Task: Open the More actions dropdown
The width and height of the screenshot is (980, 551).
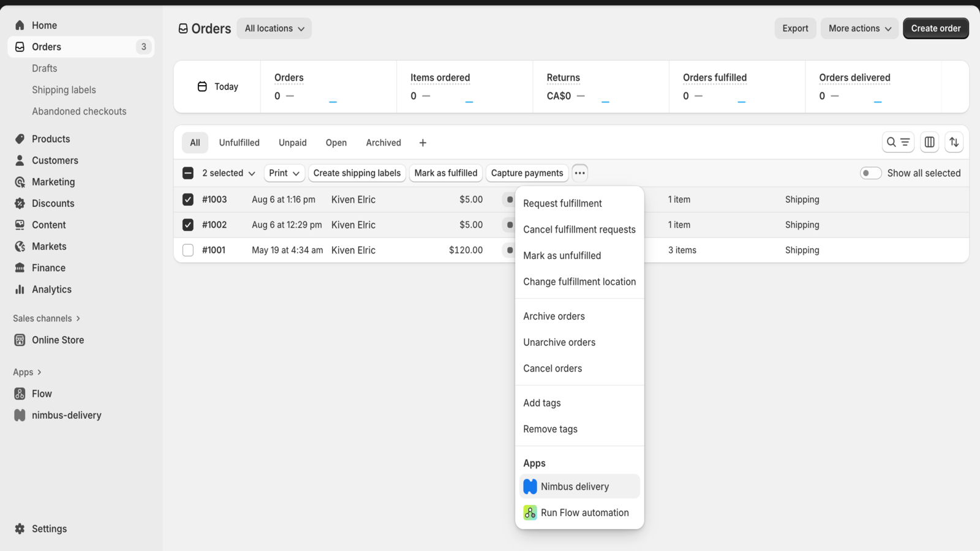Action: click(859, 29)
